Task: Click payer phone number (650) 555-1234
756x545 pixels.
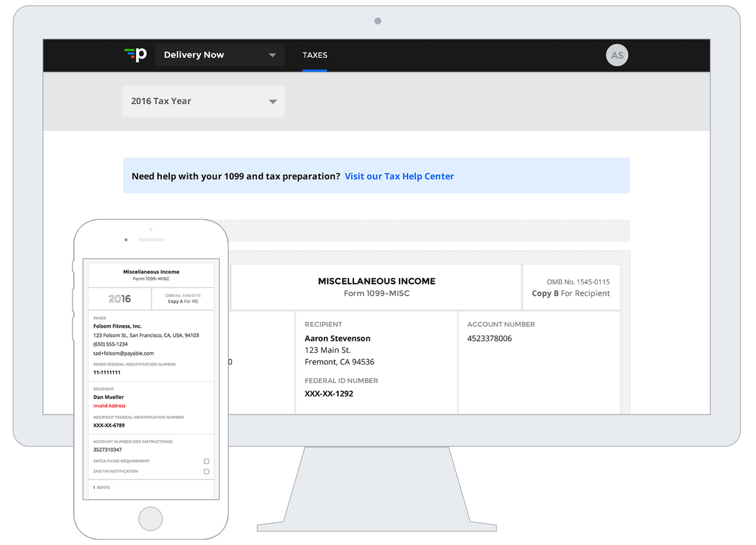Action: [110, 345]
